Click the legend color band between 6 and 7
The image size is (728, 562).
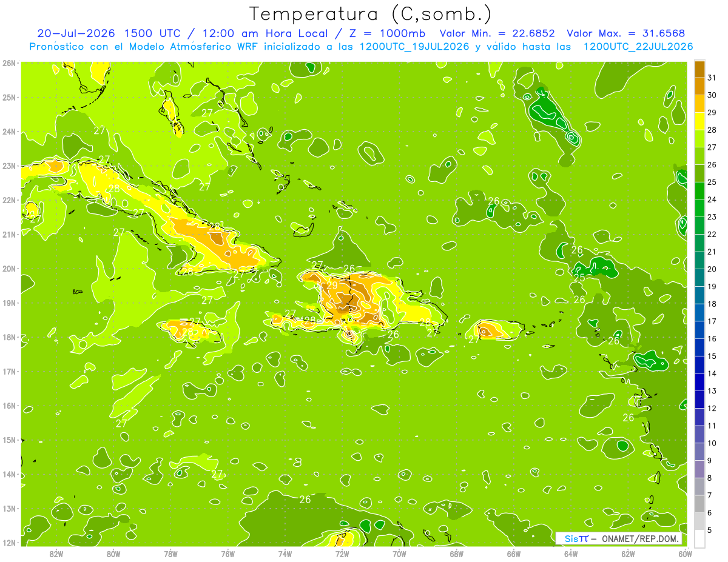point(699,504)
